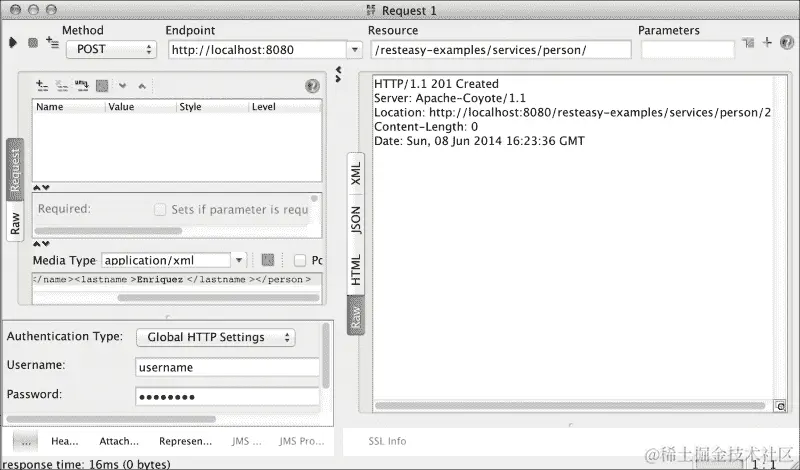Open parameter table help icon
This screenshot has height=470, width=800.
312,86
